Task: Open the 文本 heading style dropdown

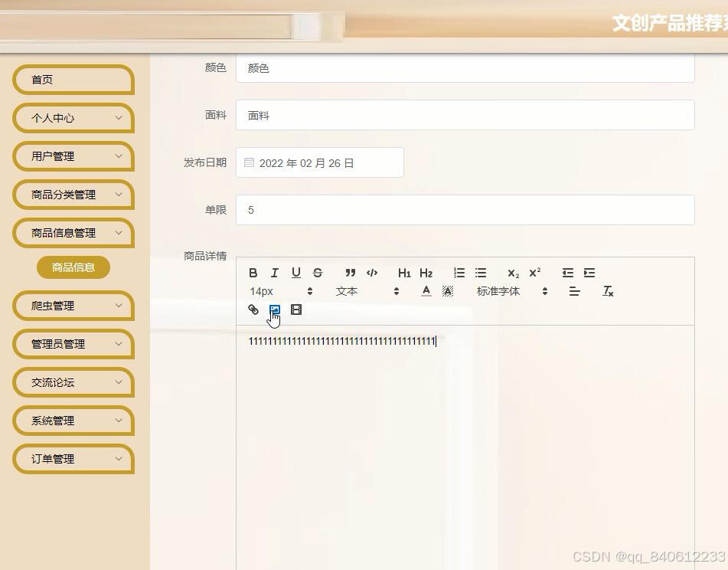Action: point(367,291)
